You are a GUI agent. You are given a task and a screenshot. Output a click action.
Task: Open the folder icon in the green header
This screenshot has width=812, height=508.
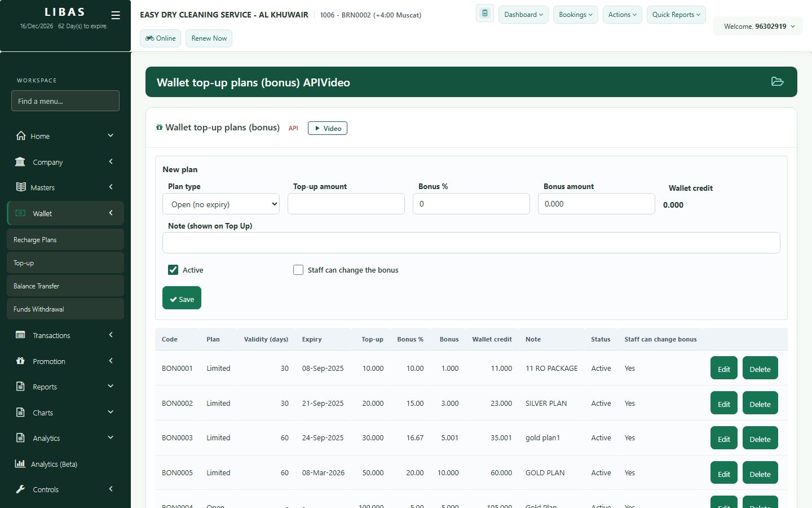[x=778, y=82]
